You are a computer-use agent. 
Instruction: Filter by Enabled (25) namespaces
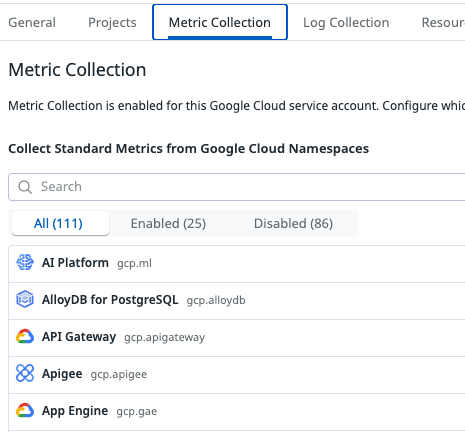(x=168, y=223)
